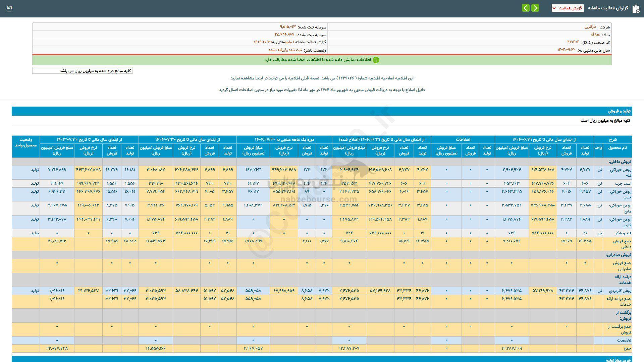Click the company name مارگارین
644x362 pixels.
tap(590, 27)
